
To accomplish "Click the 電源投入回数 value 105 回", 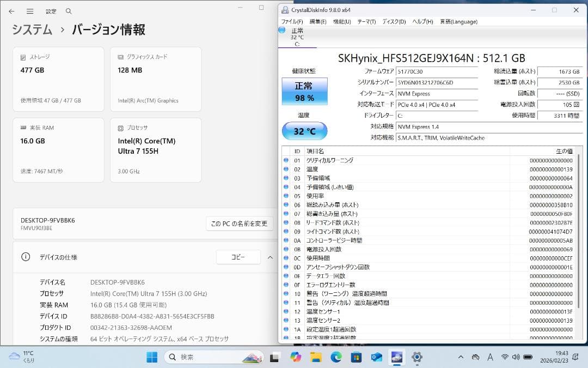I will [x=560, y=104].
